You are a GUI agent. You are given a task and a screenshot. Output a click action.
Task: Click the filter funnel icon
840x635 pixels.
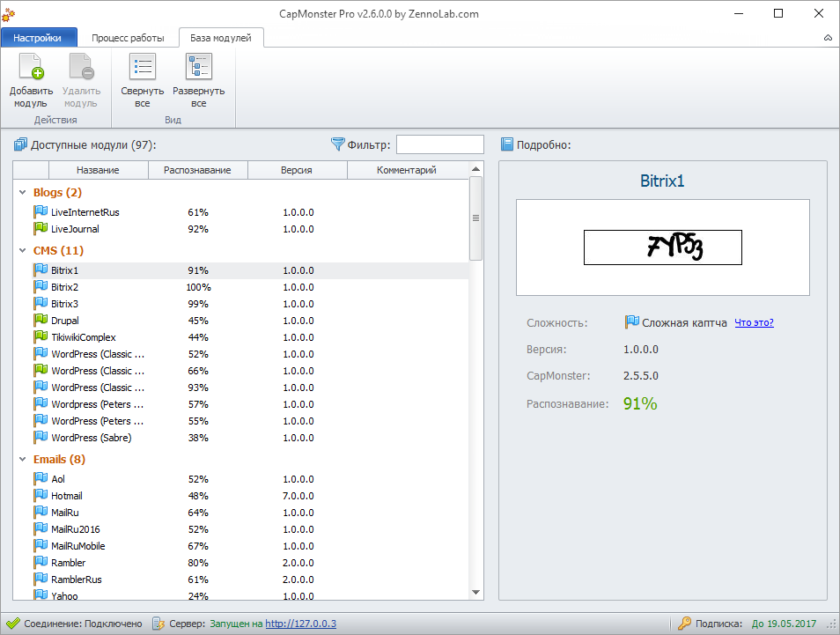tap(337, 144)
